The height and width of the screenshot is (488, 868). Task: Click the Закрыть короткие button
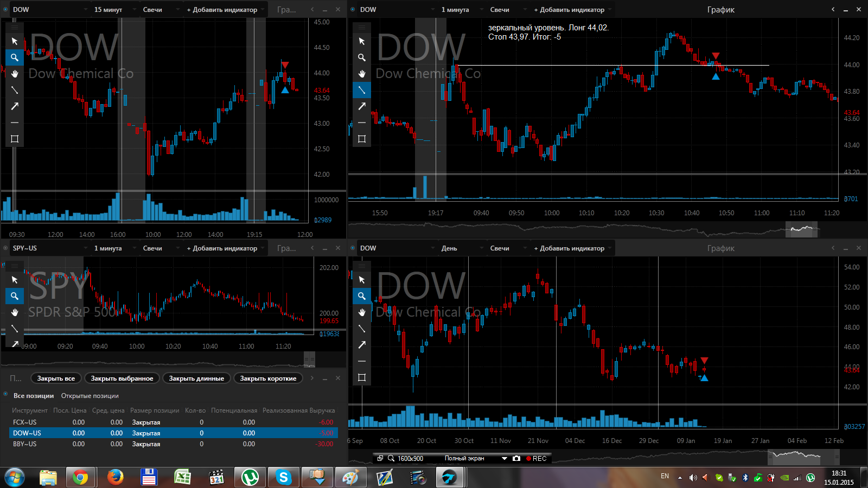click(268, 378)
